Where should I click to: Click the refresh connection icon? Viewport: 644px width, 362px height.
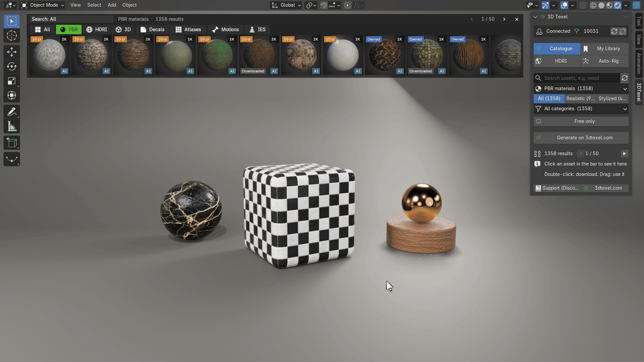(614, 32)
